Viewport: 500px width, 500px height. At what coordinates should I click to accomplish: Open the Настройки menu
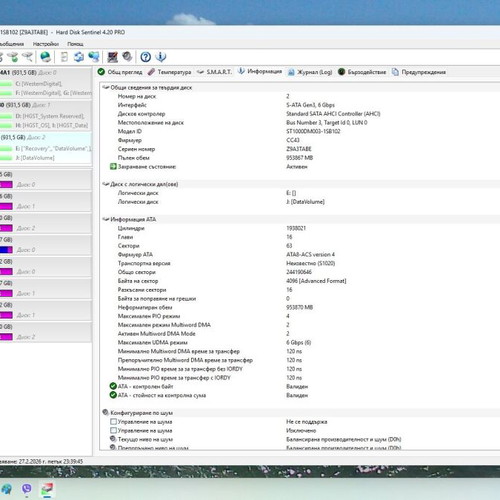[x=46, y=44]
